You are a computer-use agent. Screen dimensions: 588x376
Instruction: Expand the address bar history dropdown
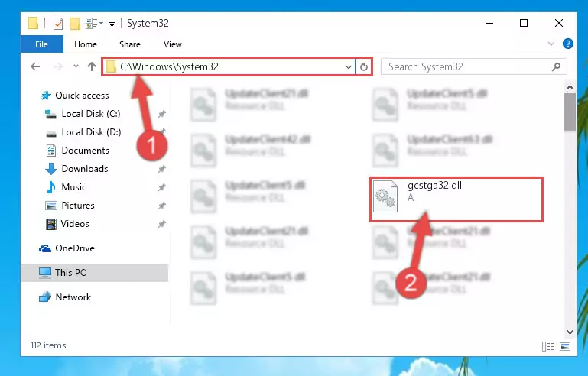pyautogui.click(x=349, y=67)
